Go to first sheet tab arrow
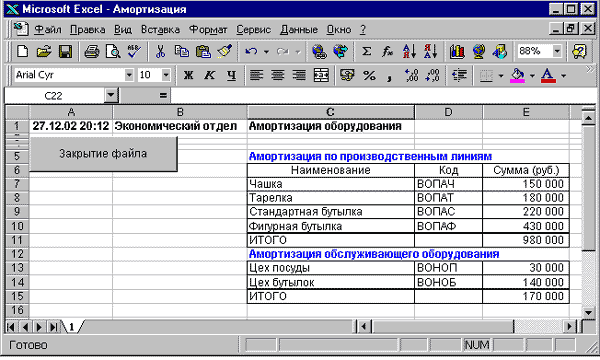This screenshot has width=600, height=360. click(x=11, y=327)
